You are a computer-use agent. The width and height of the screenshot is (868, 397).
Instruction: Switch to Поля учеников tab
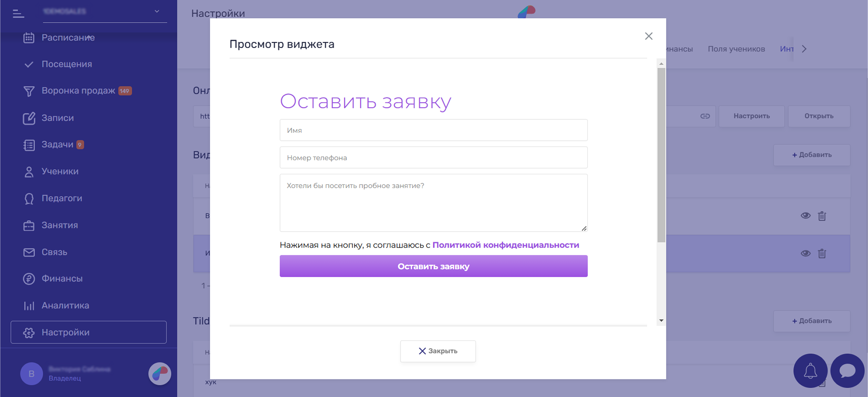click(736, 49)
